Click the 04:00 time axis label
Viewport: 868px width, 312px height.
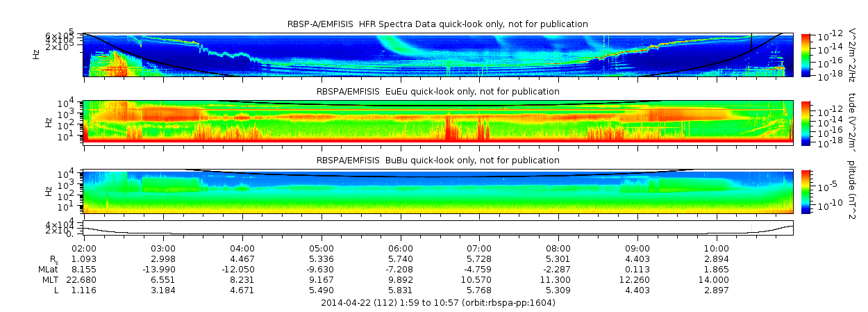coord(242,248)
